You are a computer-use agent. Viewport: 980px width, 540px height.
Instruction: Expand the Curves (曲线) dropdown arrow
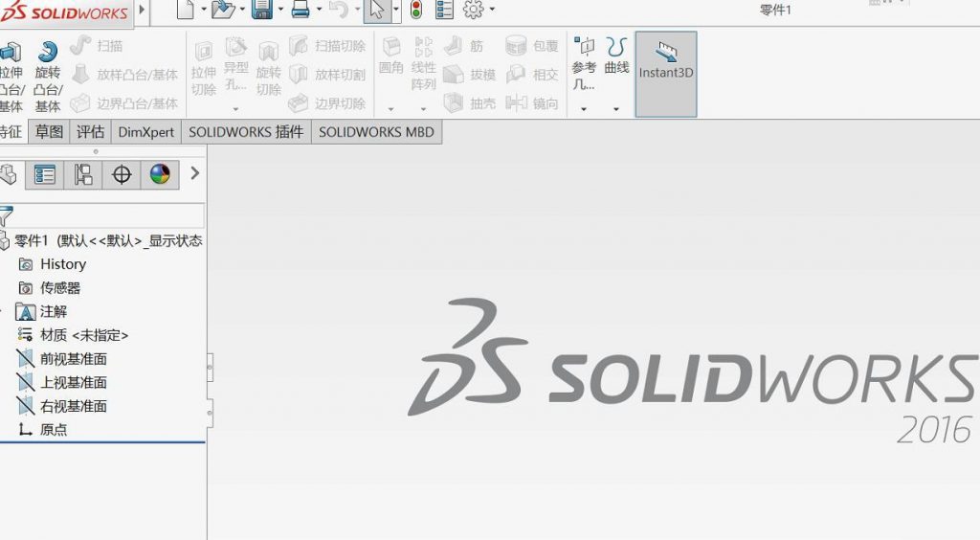(616, 109)
